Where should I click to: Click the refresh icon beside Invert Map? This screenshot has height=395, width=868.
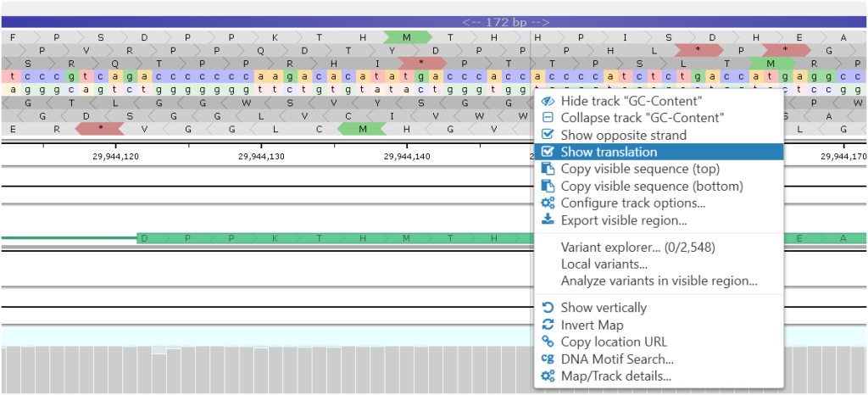tap(548, 325)
